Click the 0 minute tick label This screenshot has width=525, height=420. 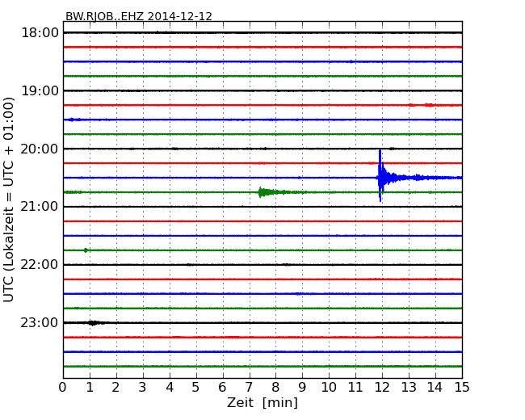(63, 387)
